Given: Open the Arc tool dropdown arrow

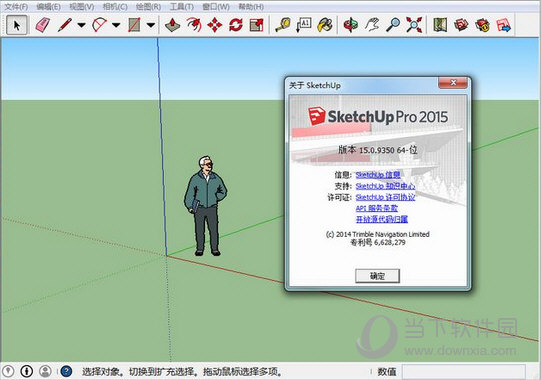Looking at the screenshot, I should (x=116, y=25).
